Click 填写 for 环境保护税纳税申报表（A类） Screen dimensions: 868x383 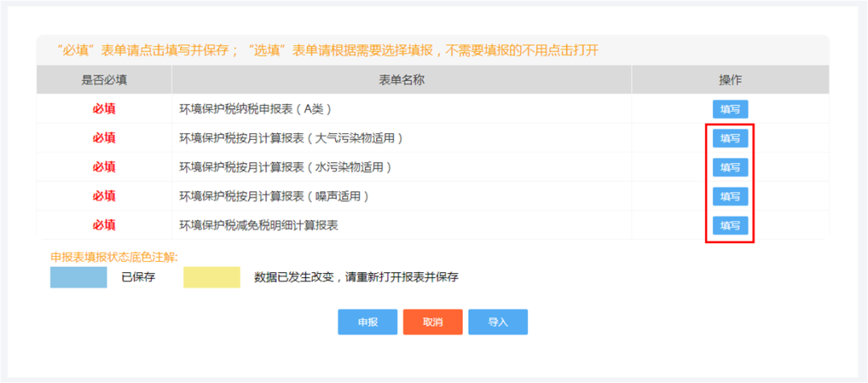coord(730,109)
